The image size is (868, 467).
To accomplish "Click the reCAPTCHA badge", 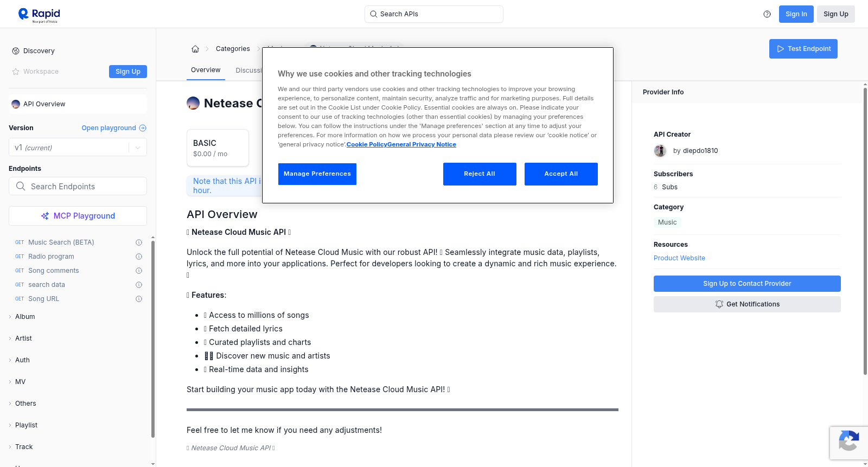I will pyautogui.click(x=848, y=443).
